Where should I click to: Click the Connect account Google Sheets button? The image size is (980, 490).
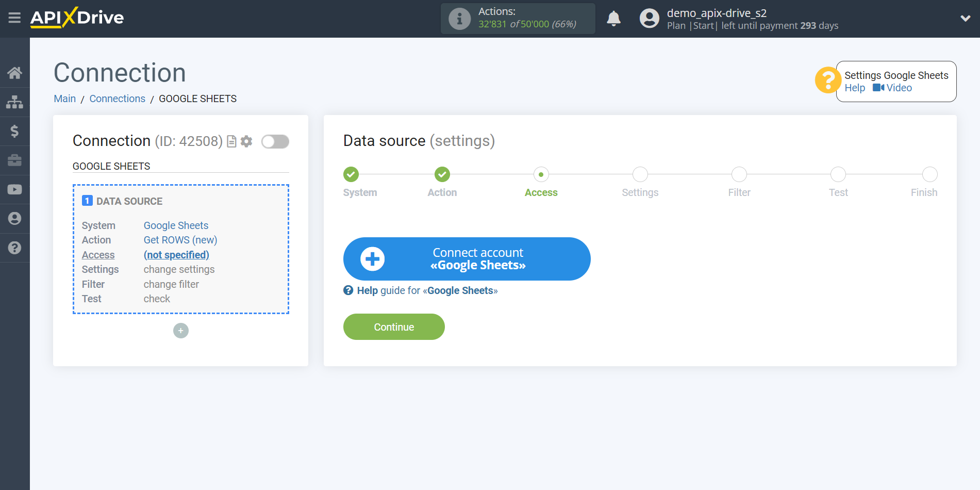coord(467,258)
